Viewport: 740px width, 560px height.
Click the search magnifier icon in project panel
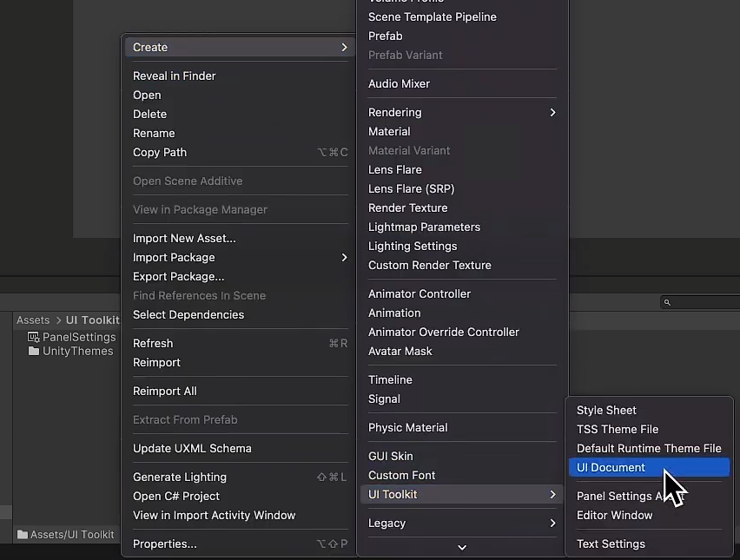point(667,302)
